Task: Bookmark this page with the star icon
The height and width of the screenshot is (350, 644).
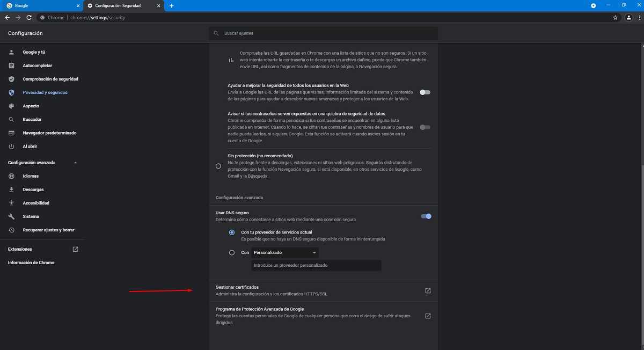Action: tap(616, 18)
